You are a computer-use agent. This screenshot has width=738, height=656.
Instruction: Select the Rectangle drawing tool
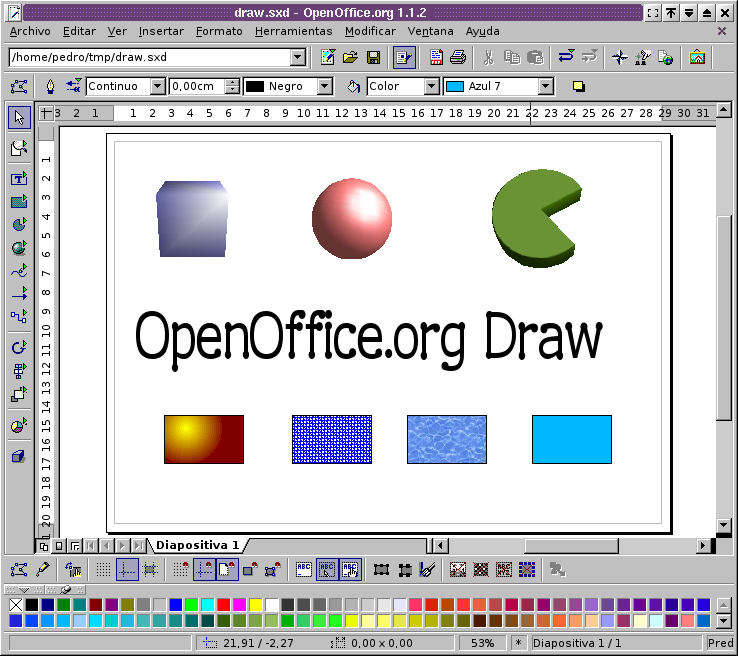[19, 202]
